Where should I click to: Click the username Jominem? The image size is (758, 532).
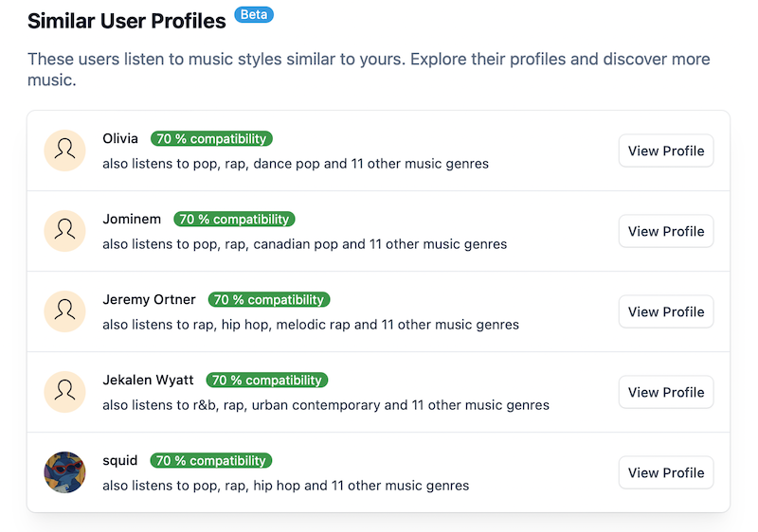(x=132, y=220)
